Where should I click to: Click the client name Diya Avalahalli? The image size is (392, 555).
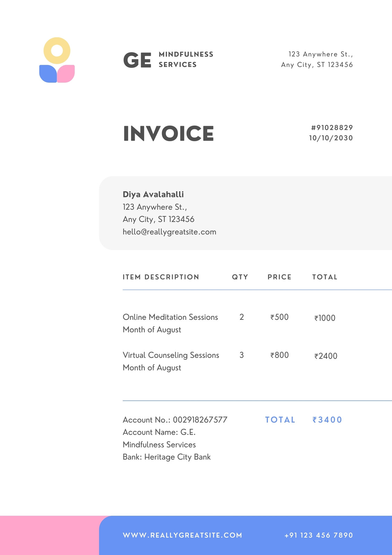(x=153, y=194)
